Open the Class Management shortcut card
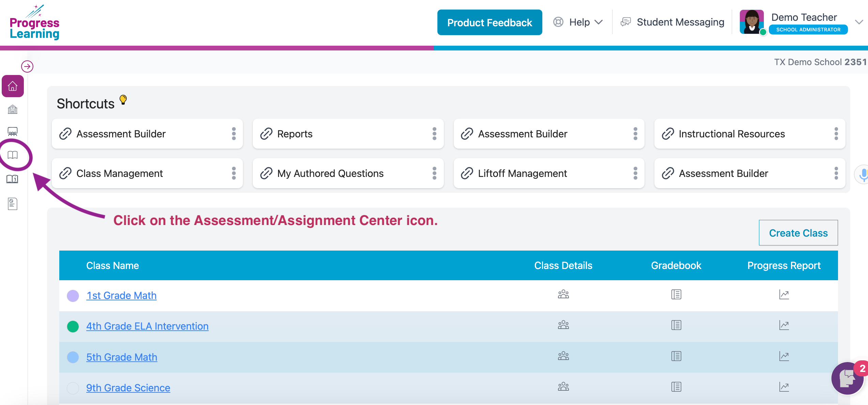The image size is (868, 405). [x=147, y=173]
